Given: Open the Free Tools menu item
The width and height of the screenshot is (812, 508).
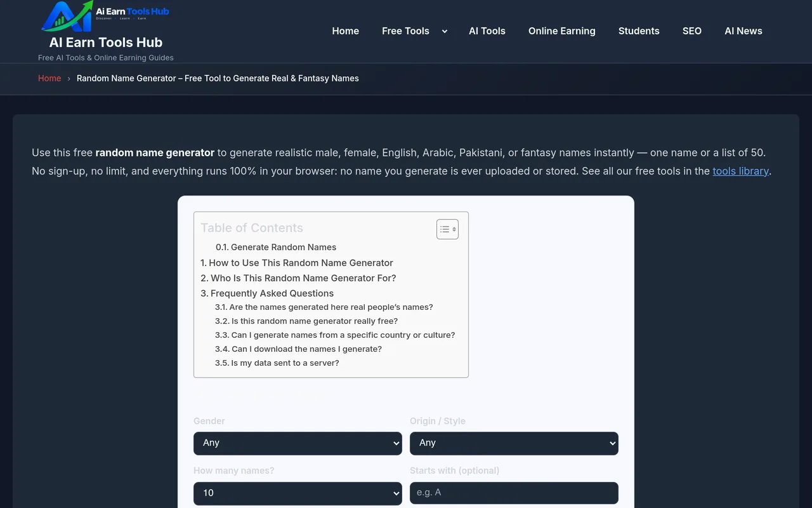Looking at the screenshot, I should tap(405, 31).
